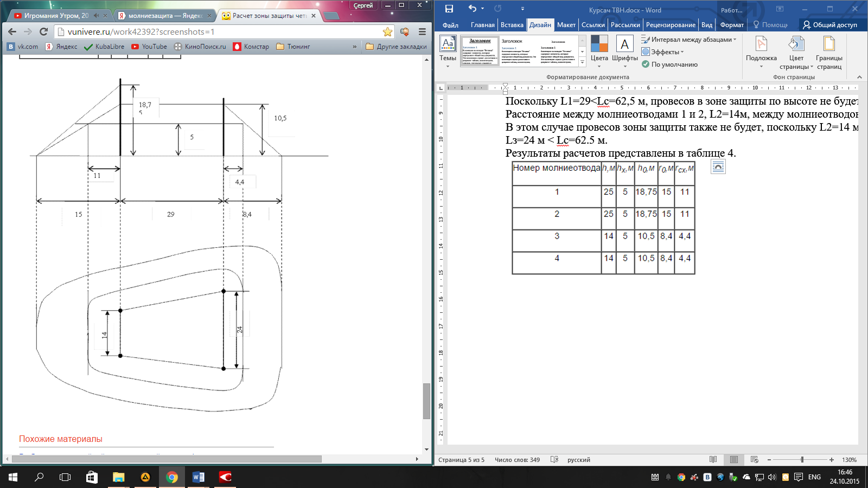Open the Подложка watermark menu
The image size is (868, 488).
(761, 52)
